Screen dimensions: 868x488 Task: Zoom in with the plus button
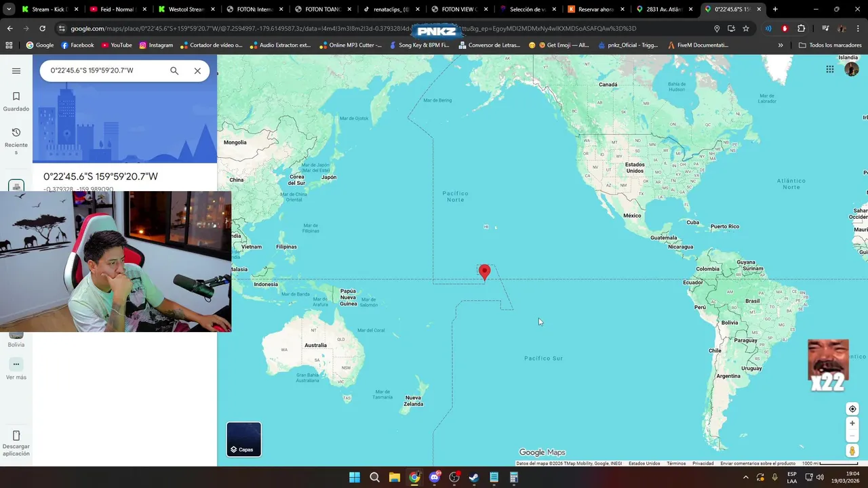coord(852,424)
